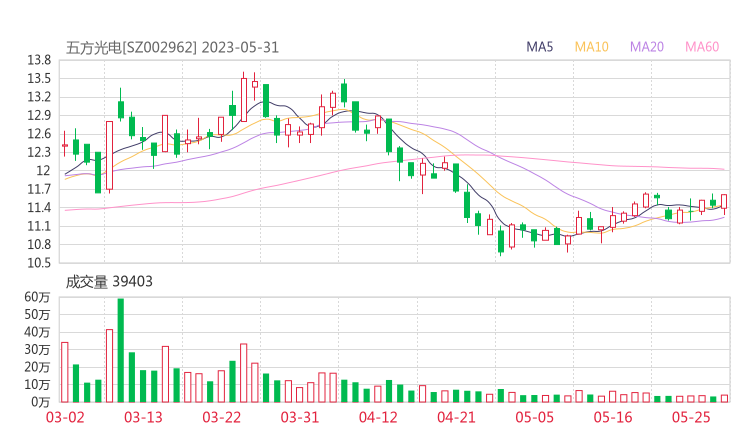Click the 03-13 date axis label
Image resolution: width=740 pixels, height=440 pixels.
pos(143,417)
